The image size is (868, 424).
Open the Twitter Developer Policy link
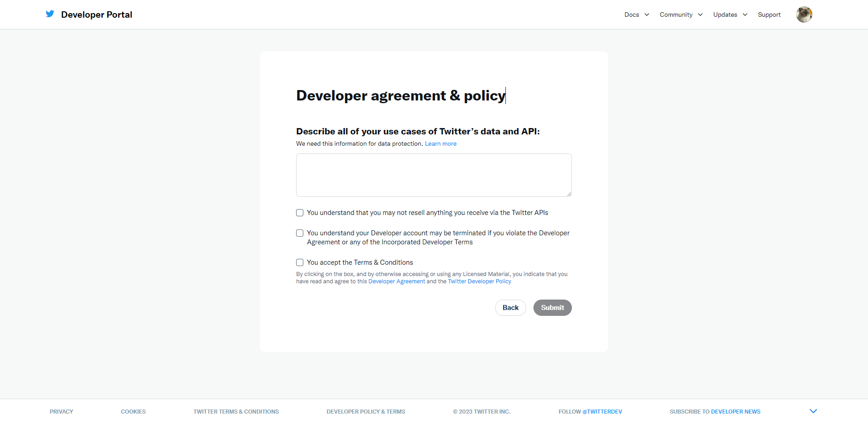479,281
